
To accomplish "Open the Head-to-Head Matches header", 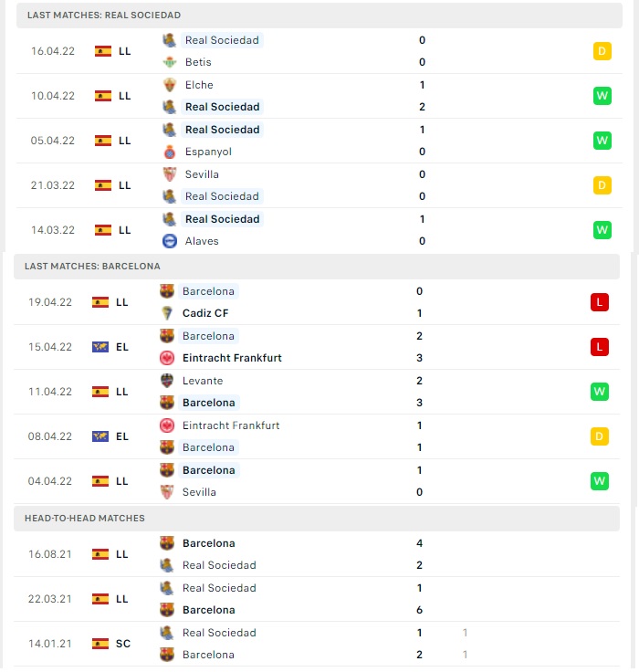I will pyautogui.click(x=317, y=519).
